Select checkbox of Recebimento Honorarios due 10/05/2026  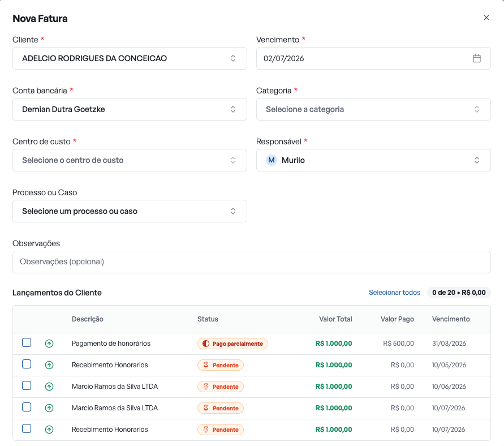[x=27, y=364]
